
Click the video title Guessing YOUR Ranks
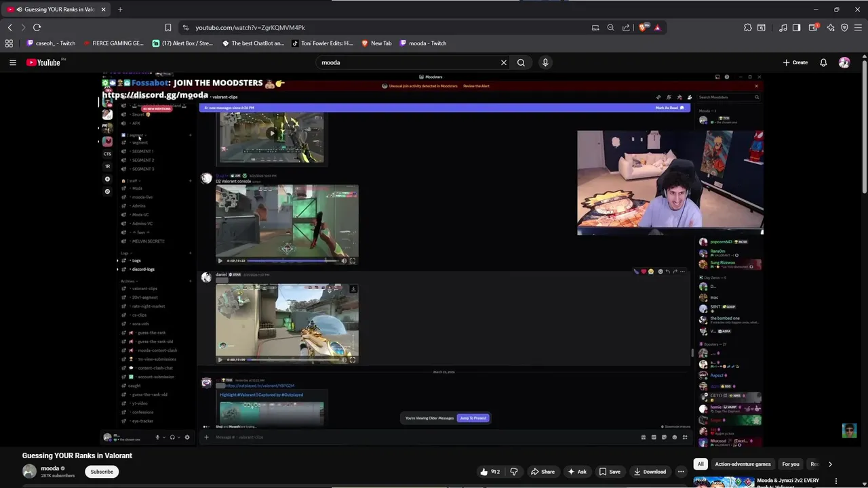tap(77, 455)
